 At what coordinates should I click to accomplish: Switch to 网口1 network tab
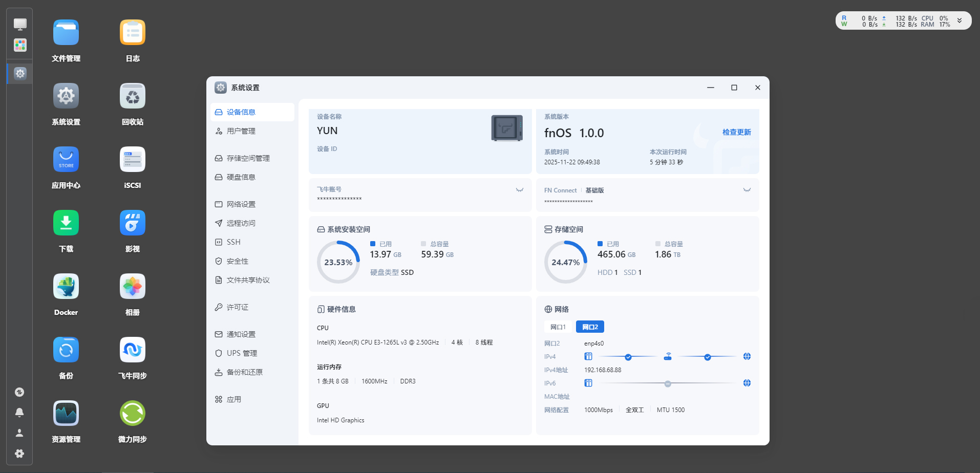pyautogui.click(x=558, y=327)
